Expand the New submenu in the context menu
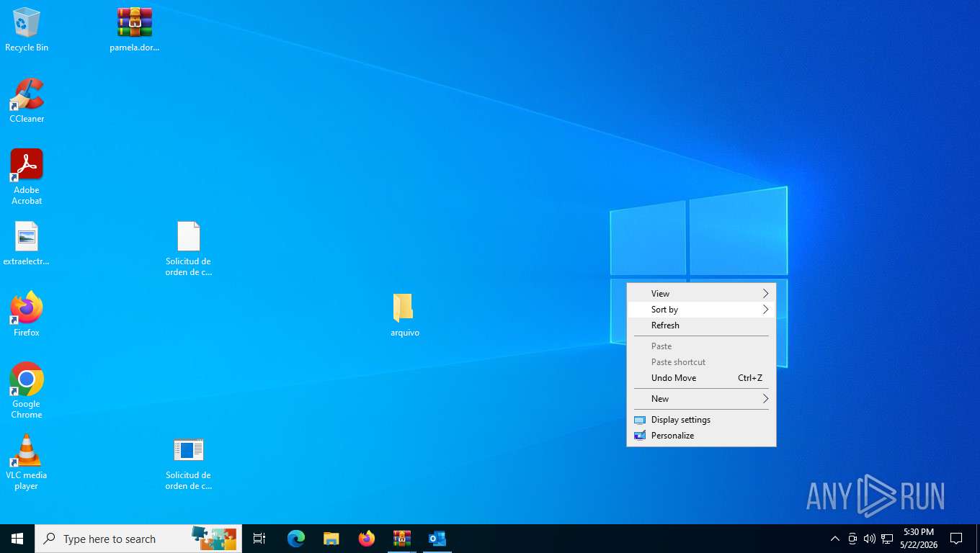Screen dimensions: 980x553 [701, 399]
